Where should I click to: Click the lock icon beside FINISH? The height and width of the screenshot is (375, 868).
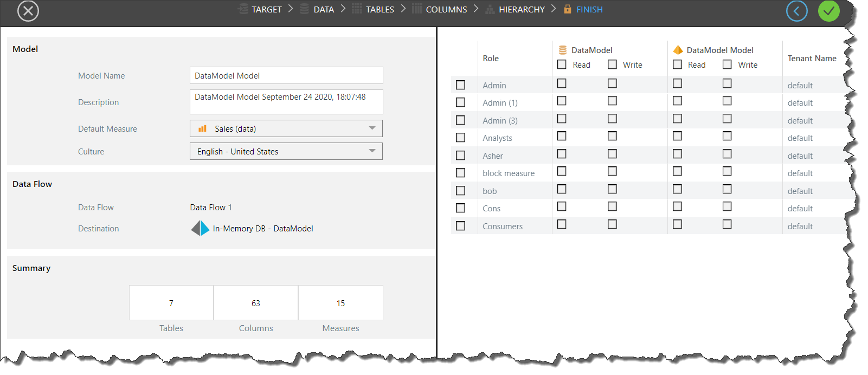pos(567,9)
